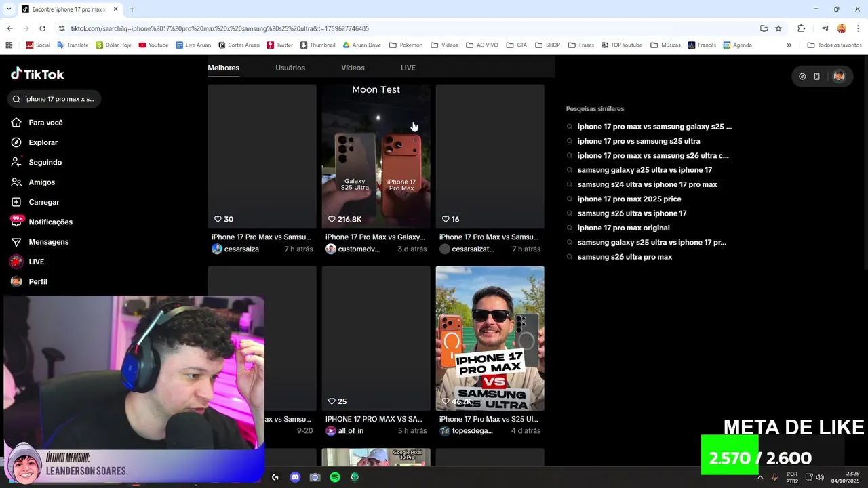Open the Músicas bookmarks folder

click(x=665, y=45)
